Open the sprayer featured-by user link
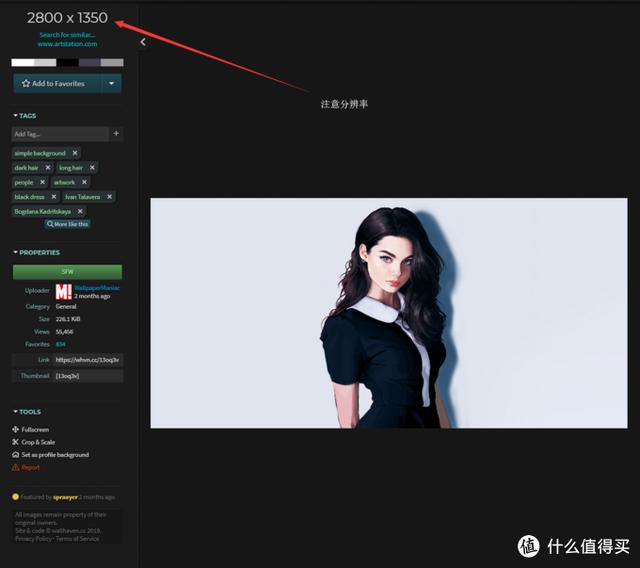Viewport: 640px width, 568px height. (x=65, y=497)
